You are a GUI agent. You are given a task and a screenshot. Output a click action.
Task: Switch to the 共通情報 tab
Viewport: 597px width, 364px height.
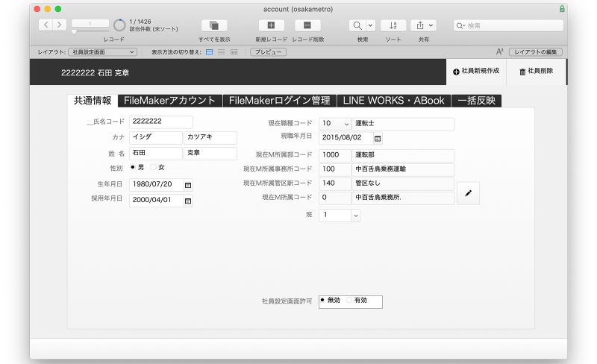point(93,101)
